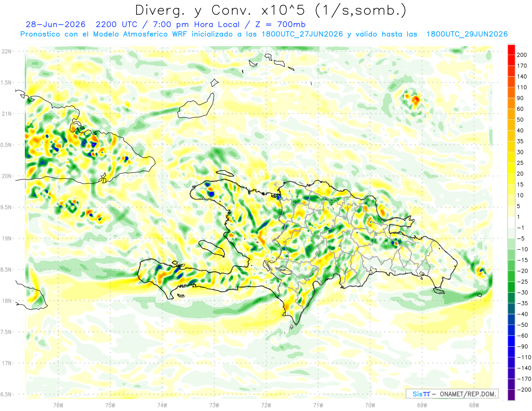Click the '75W' longitude label
The image size is (532, 411).
pyautogui.click(x=110, y=405)
